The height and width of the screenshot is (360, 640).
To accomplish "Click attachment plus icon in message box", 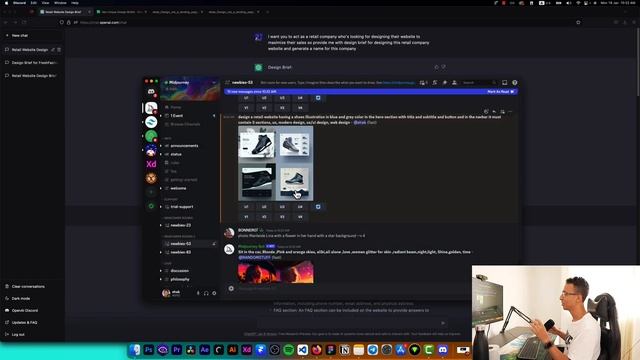I will 231,288.
